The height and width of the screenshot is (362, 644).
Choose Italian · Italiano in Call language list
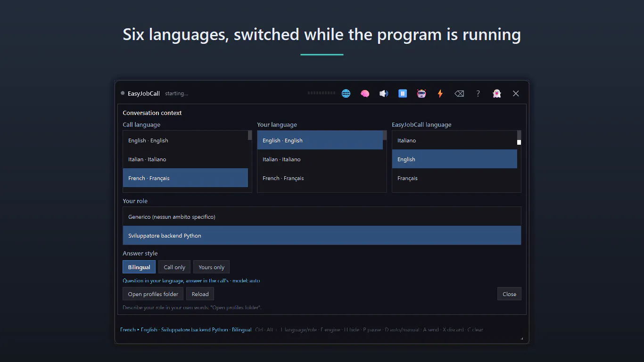tap(185, 159)
